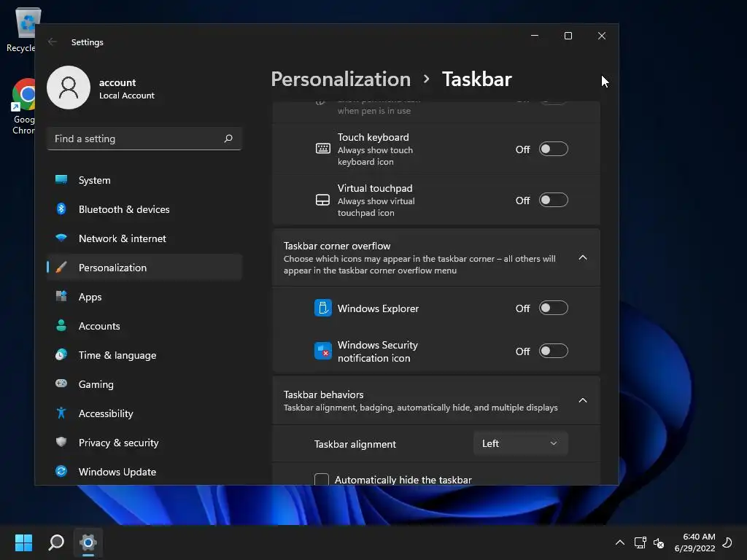This screenshot has width=747, height=560.
Task: Open the clock showing 6:40 AM
Action: tap(694, 542)
